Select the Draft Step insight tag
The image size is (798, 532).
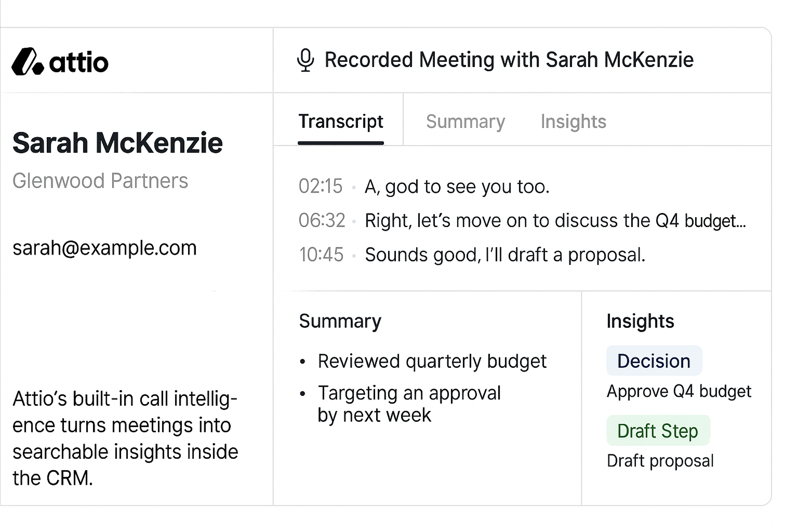pos(658,431)
